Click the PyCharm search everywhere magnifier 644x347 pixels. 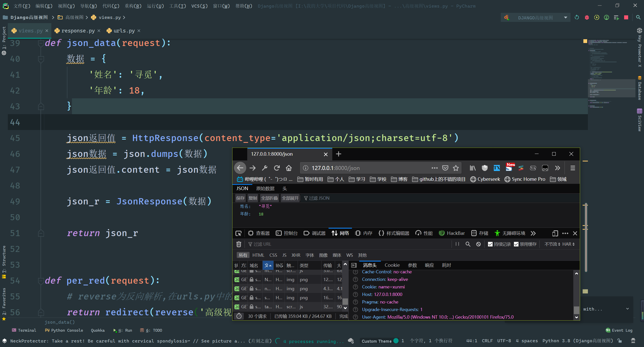638,17
